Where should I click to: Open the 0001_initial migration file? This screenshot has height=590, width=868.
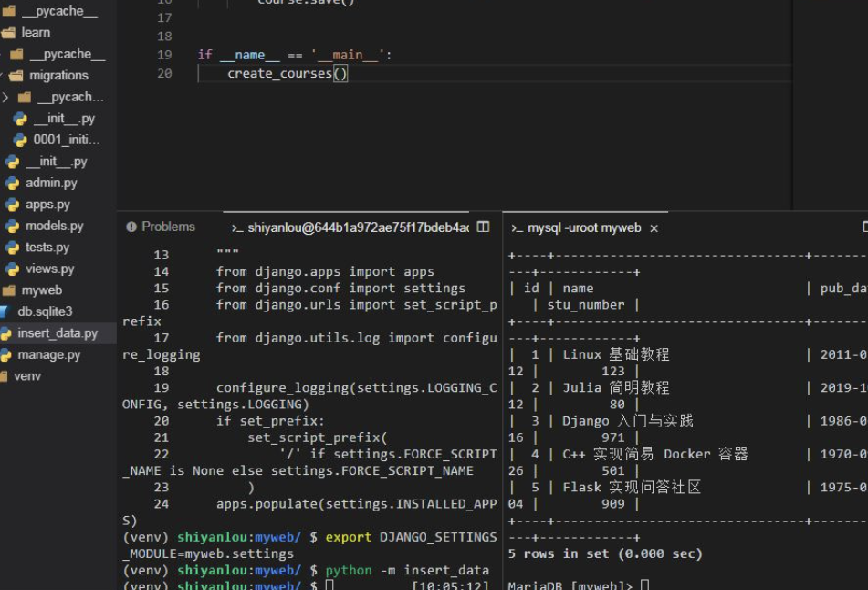point(66,140)
